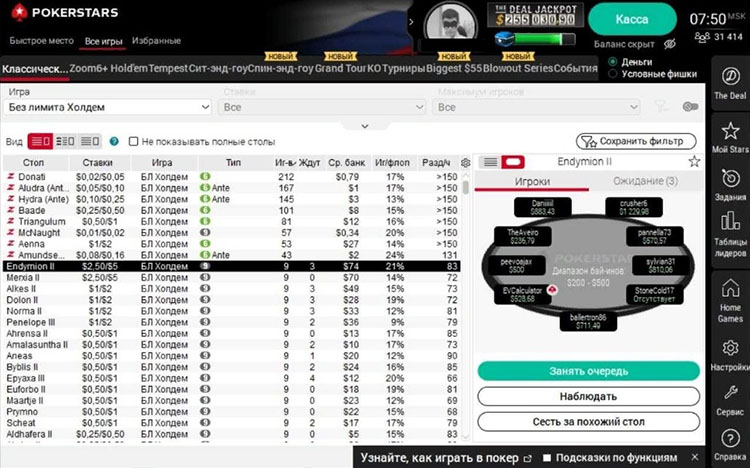Click the EVCalculator seat

pyautogui.click(x=522, y=295)
